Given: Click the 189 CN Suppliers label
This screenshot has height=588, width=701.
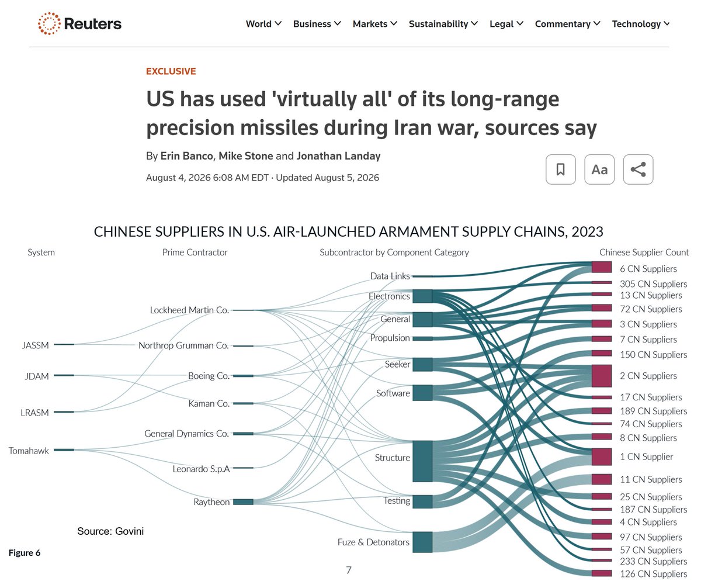Looking at the screenshot, I should click(654, 411).
